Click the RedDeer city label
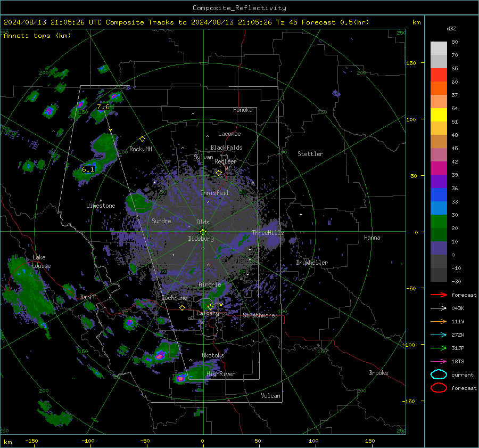The height and width of the screenshot is (448, 479). point(226,161)
